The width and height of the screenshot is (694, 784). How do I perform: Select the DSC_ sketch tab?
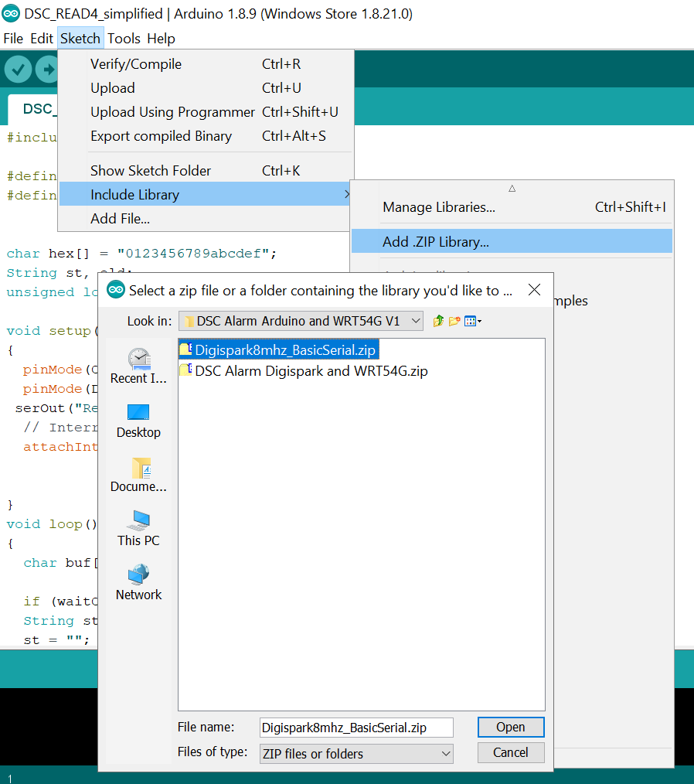click(34, 109)
